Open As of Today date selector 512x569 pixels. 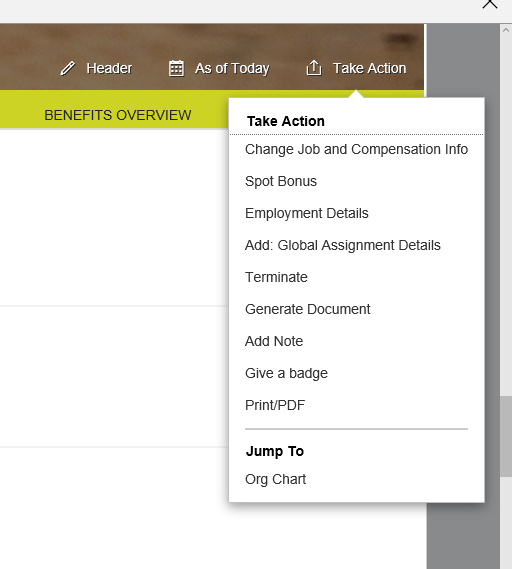[232, 68]
